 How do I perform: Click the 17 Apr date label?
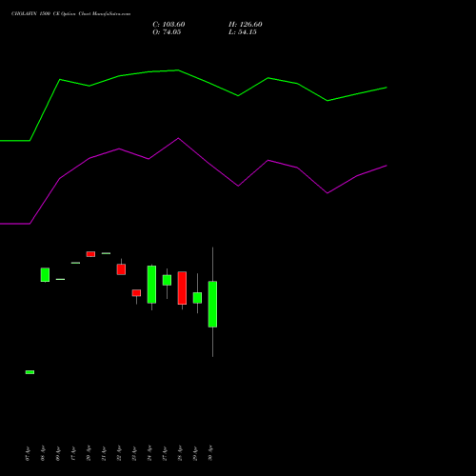coord(73,454)
